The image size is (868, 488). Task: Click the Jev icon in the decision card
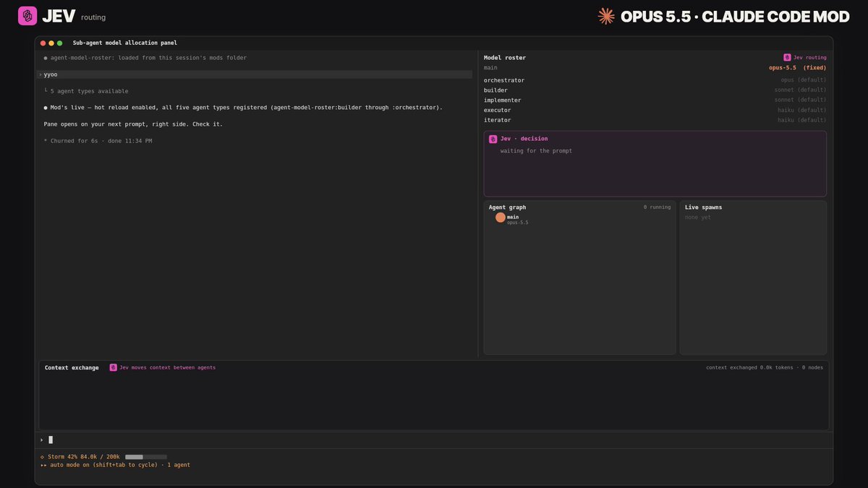coord(493,139)
